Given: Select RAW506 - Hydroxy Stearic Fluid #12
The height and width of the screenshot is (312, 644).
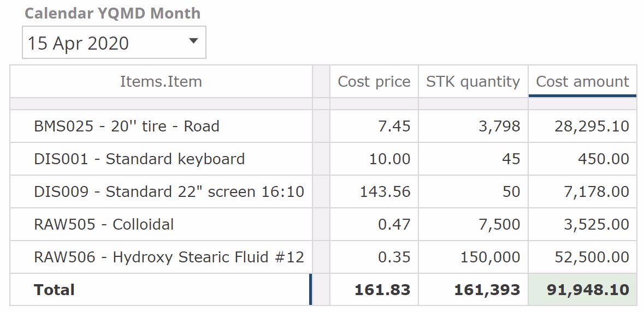Looking at the screenshot, I should 169,257.
